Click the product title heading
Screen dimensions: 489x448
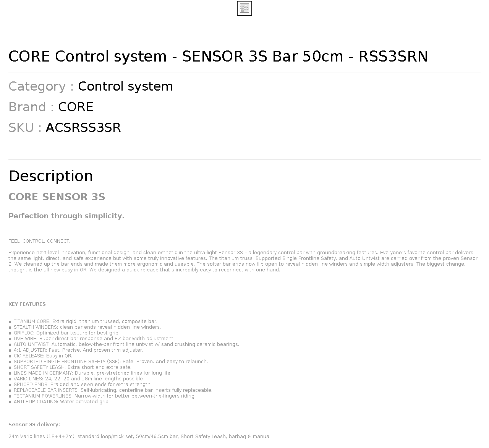coord(218,57)
